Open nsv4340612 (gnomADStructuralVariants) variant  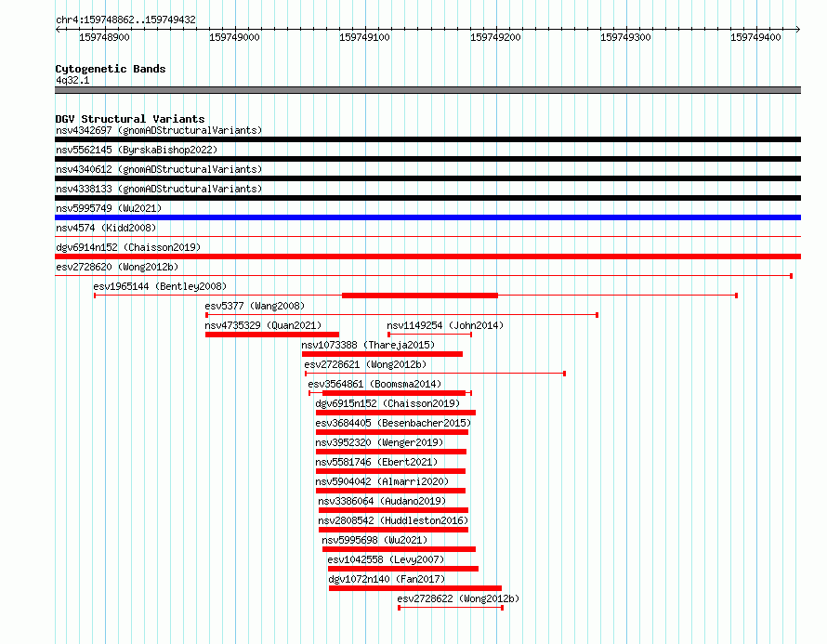coord(159,169)
